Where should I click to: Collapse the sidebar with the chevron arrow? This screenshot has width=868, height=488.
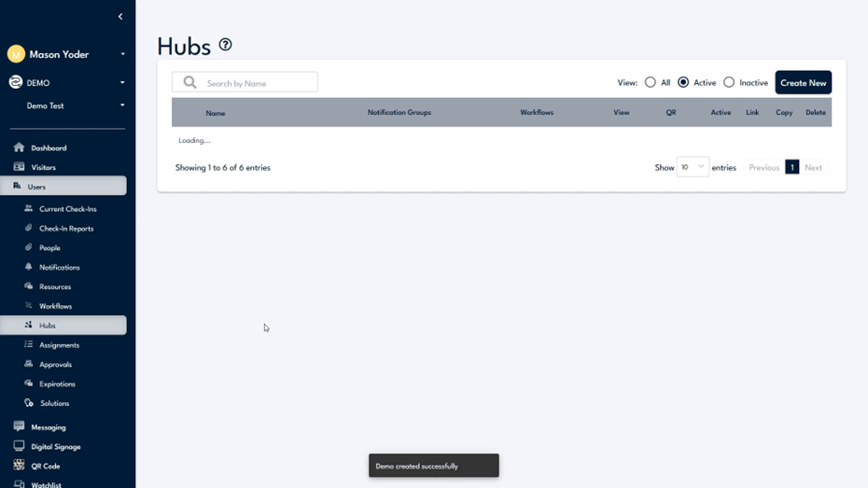click(120, 17)
